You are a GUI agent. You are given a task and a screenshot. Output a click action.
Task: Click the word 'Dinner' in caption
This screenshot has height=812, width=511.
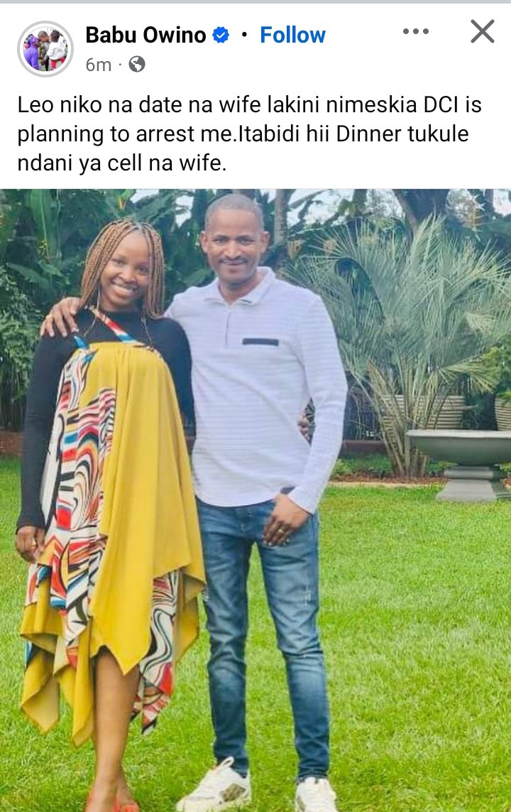[369, 134]
